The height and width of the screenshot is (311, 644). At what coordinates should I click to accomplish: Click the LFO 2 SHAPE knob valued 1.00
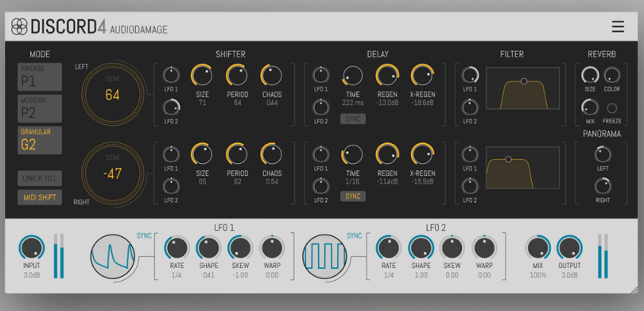tap(421, 248)
